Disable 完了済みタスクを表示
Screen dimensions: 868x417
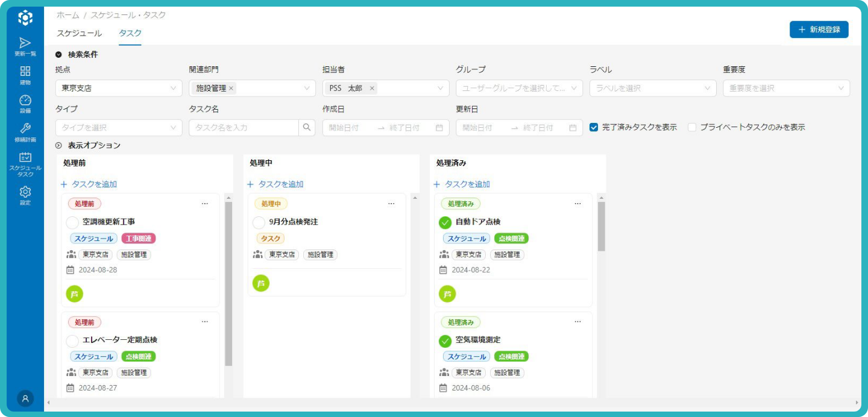click(x=594, y=127)
